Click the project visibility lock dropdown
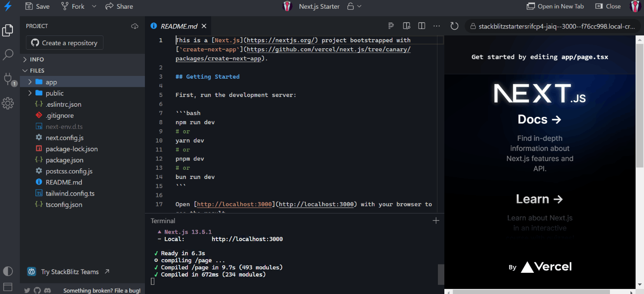Screen dimensions: 644x294 (x=354, y=6)
